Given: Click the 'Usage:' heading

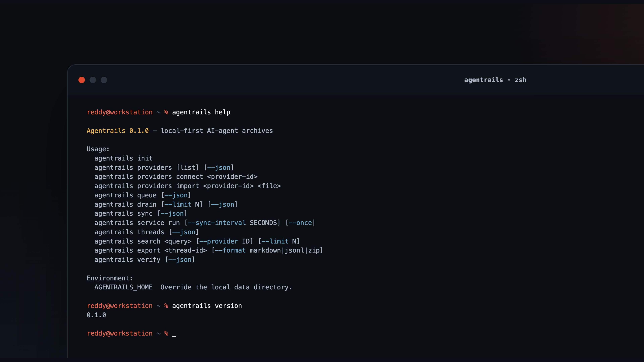Looking at the screenshot, I should tap(98, 149).
